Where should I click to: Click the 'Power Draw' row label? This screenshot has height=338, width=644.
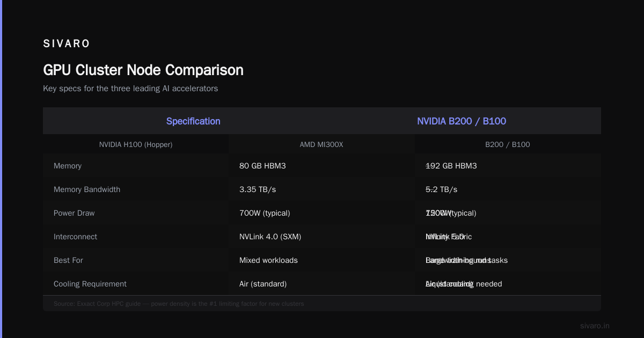pos(74,213)
